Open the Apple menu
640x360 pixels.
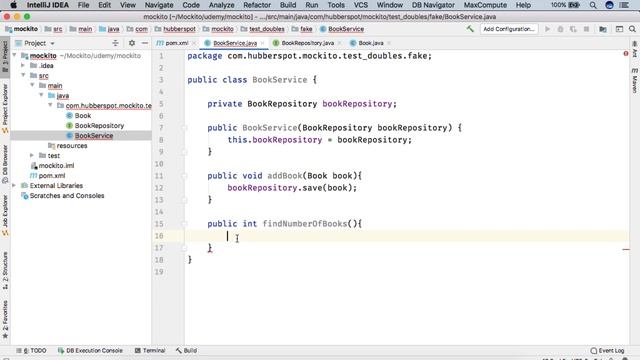tap(13, 5)
